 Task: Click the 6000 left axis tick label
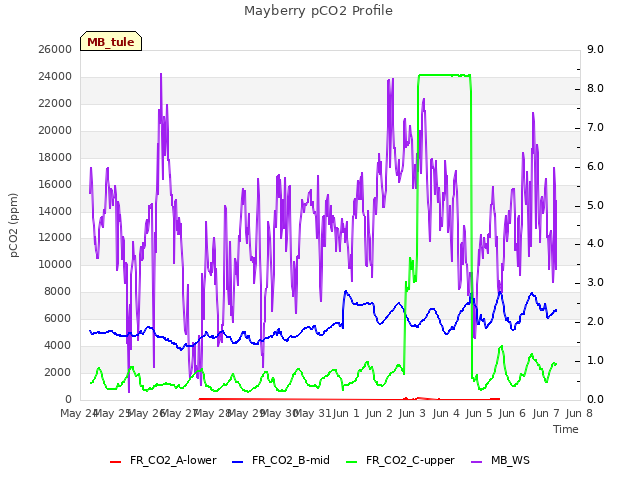[x=58, y=318]
